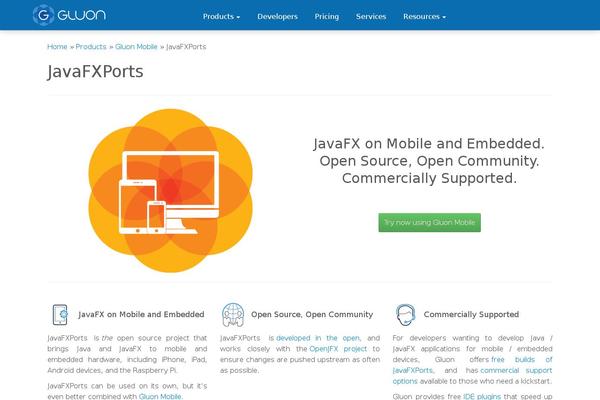Viewport: 600px width, 400px height.
Task: Expand the Resources dropdown menu
Action: [424, 16]
